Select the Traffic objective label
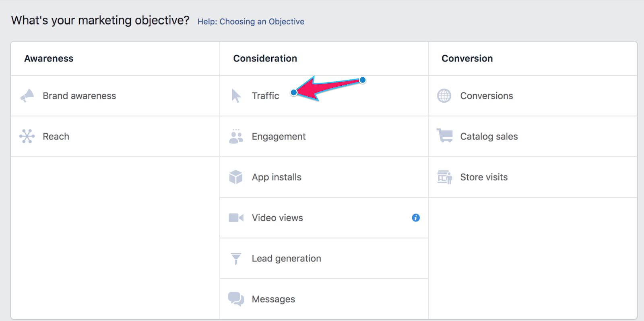Viewport: 644px width, 321px height. (x=266, y=96)
